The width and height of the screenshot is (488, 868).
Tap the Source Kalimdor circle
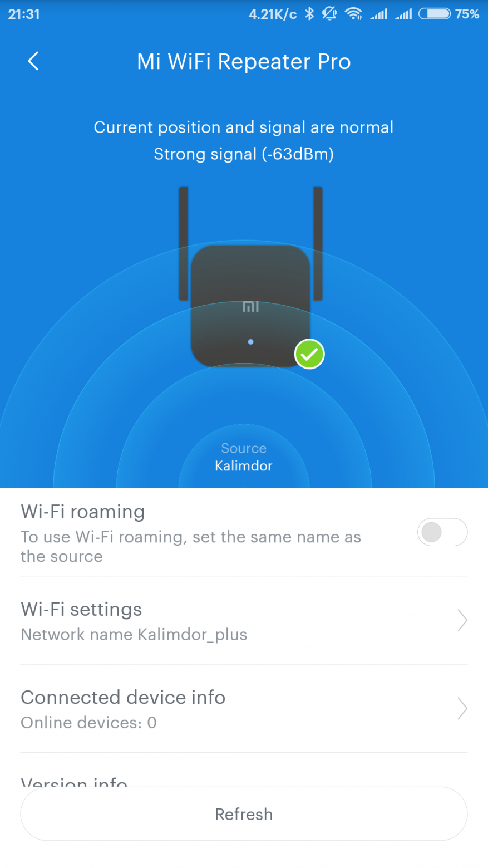pyautogui.click(x=244, y=457)
